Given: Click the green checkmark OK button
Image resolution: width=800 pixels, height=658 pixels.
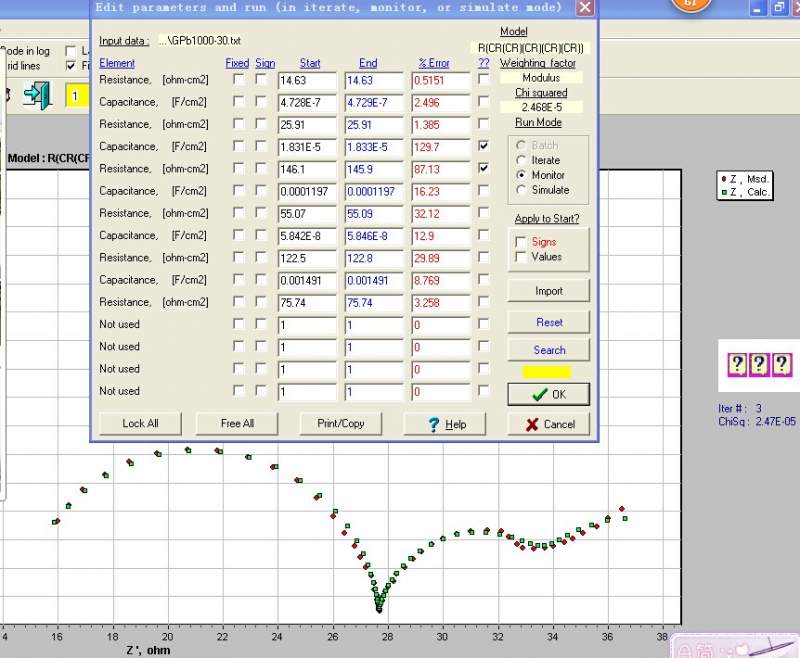Looking at the screenshot, I should [548, 394].
